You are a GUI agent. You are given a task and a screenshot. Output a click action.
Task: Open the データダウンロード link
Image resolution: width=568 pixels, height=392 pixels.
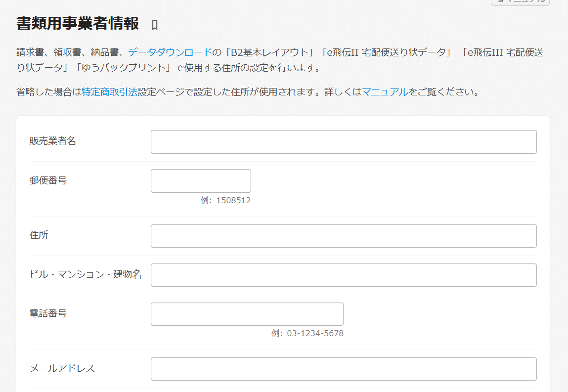[170, 52]
